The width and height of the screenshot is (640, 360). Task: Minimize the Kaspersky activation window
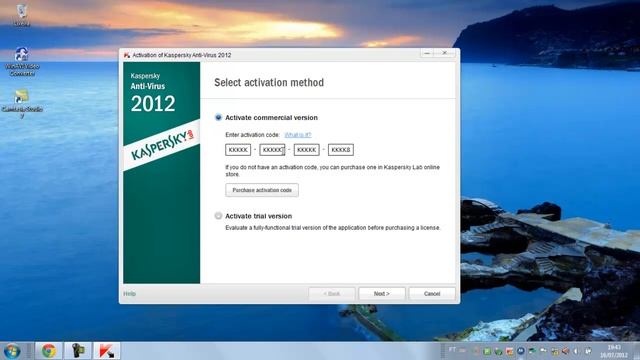(x=427, y=53)
